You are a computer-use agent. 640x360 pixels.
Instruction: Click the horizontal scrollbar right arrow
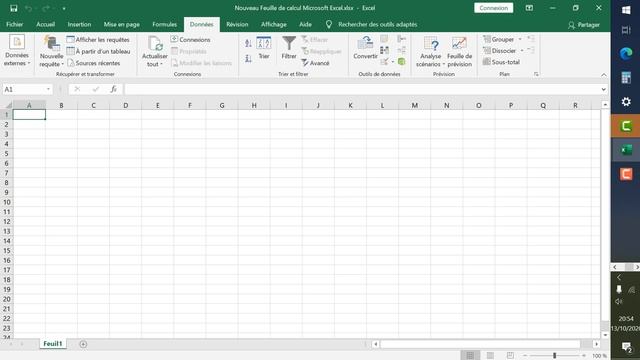click(x=596, y=344)
